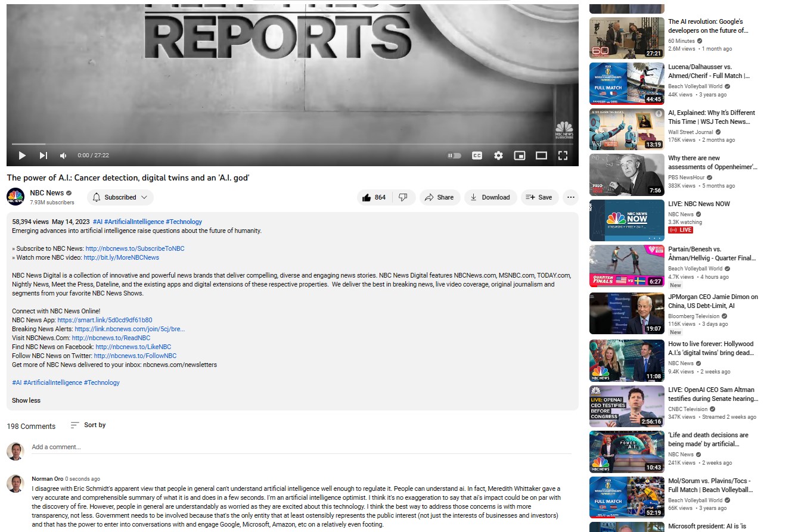Open commenter Norman Oro's profile name
This screenshot has width=798, height=532.
point(47,479)
